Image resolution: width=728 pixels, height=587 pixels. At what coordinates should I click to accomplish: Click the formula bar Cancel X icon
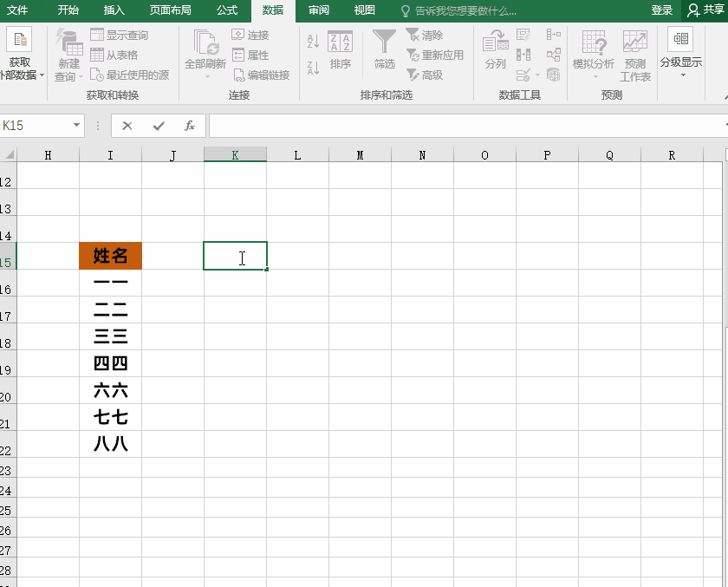coord(127,126)
